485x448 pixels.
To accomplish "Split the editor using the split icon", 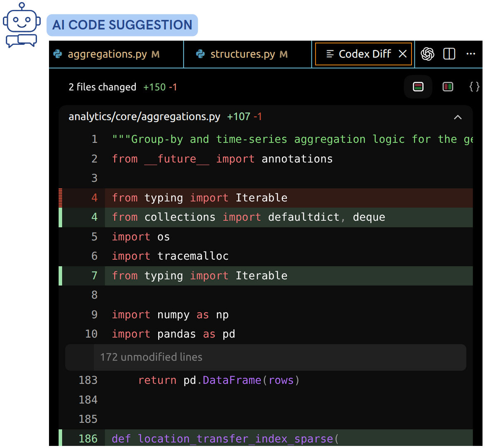I will click(x=450, y=54).
